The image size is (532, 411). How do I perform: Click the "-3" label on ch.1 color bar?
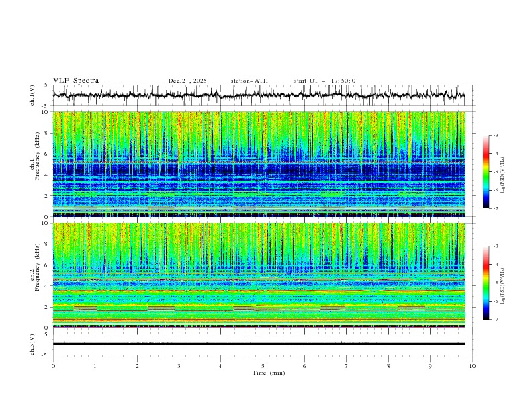495,135
